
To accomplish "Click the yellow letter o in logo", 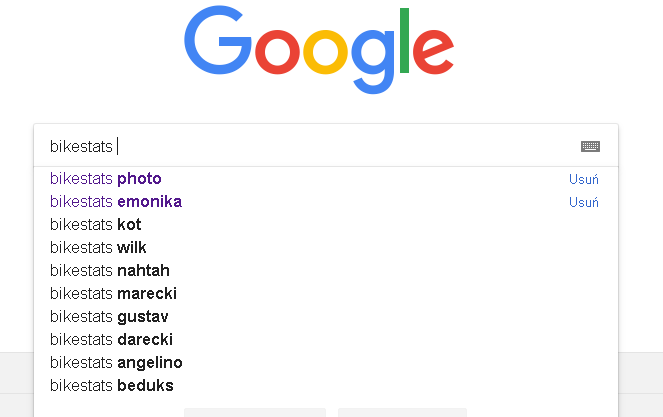I will pyautogui.click(x=326, y=52).
